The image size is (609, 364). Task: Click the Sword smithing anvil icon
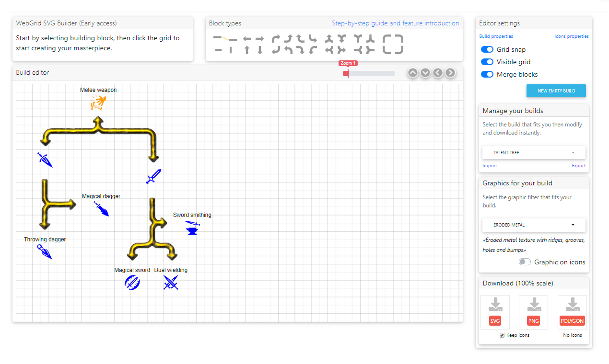192,227
